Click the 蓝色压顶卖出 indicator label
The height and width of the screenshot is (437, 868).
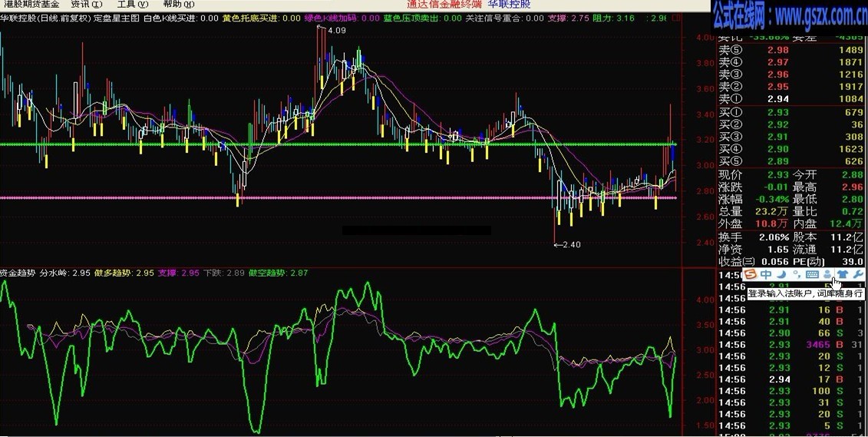[x=411, y=18]
